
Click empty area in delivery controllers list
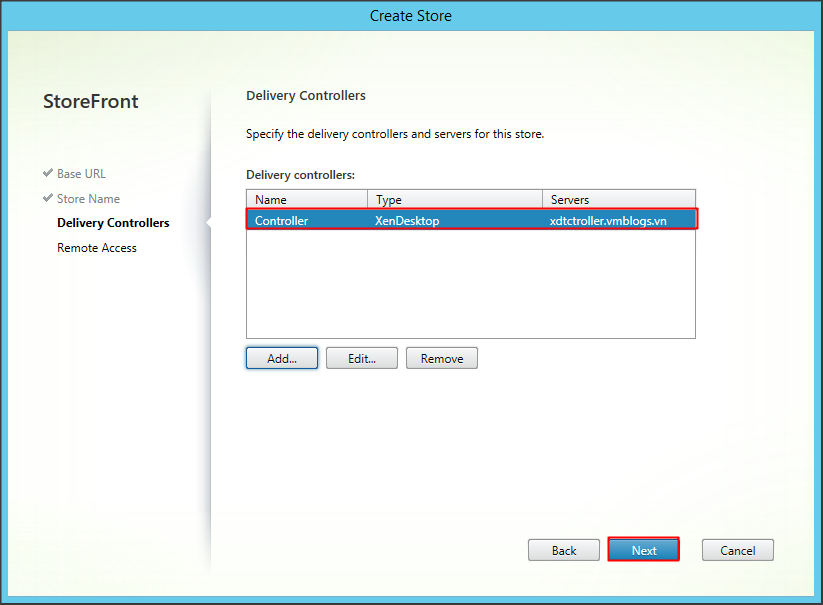470,285
